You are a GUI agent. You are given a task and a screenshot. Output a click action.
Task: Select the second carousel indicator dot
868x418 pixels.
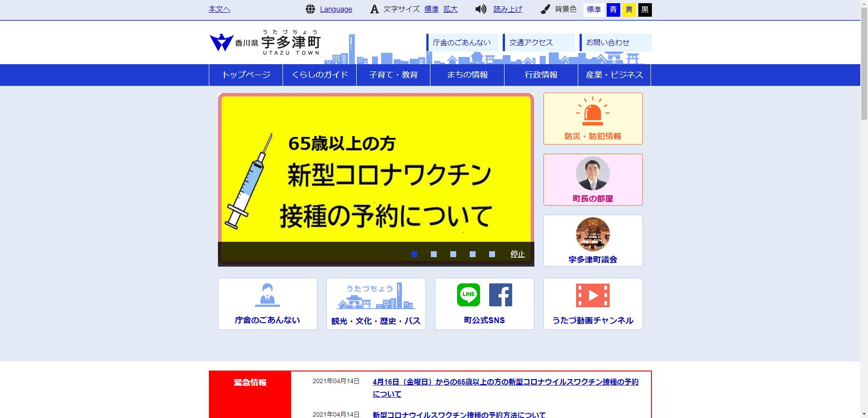[434, 254]
